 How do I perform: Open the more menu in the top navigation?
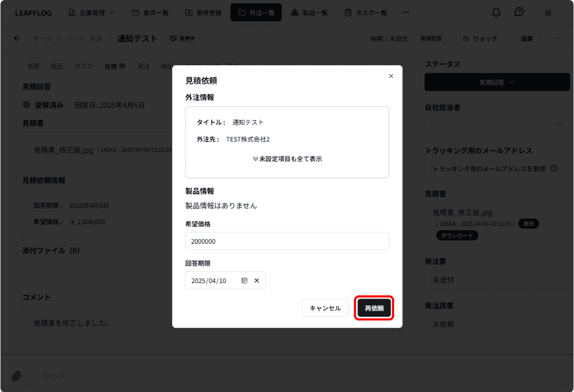405,13
